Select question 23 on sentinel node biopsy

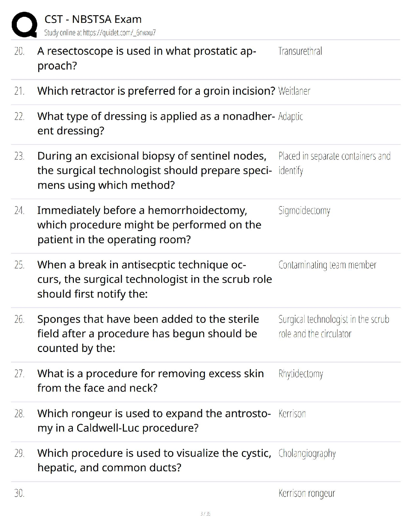tap(154, 170)
